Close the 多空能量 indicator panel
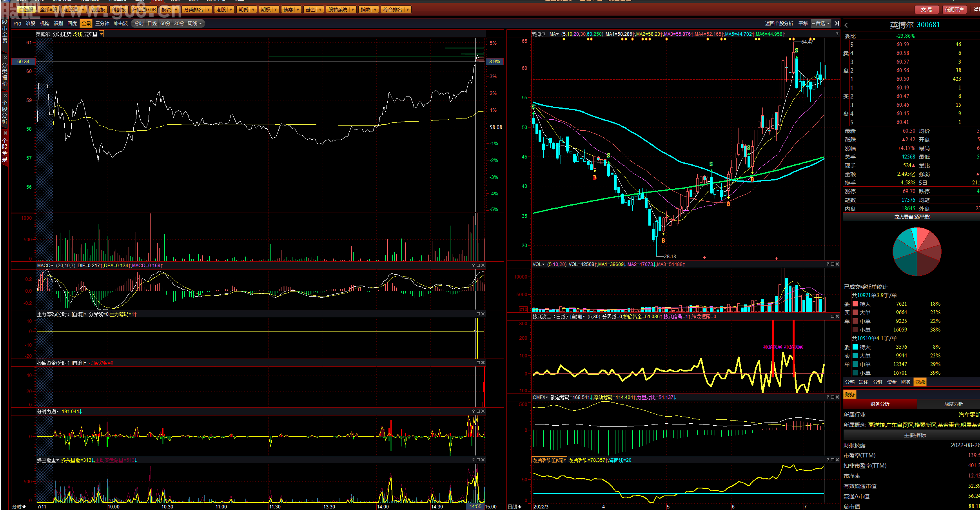 pos(483,460)
